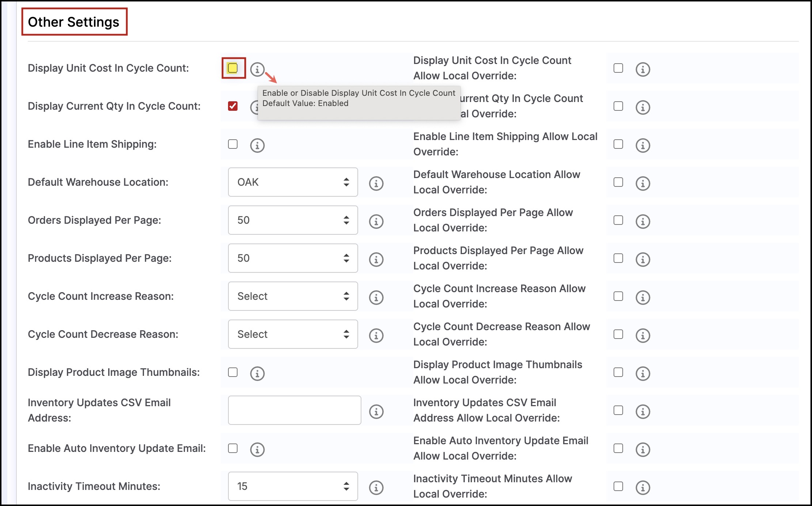Click info icon for Products Displayed Per Page Allow Local Override
The height and width of the screenshot is (506, 812).
(642, 259)
